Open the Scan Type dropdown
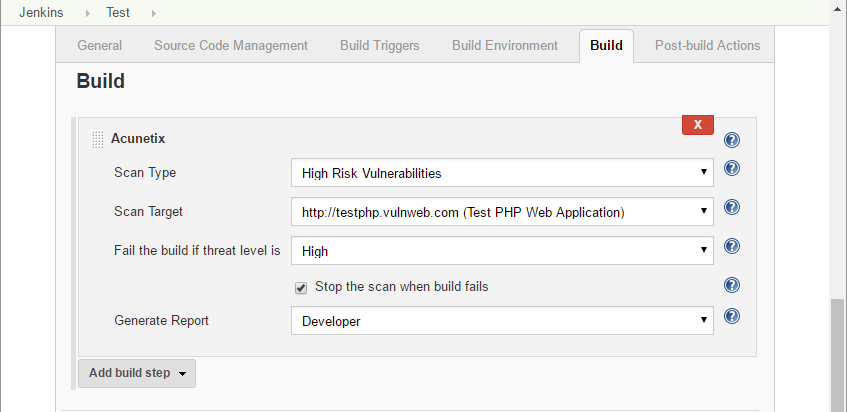Image resolution: width=847 pixels, height=412 pixels. [x=502, y=173]
